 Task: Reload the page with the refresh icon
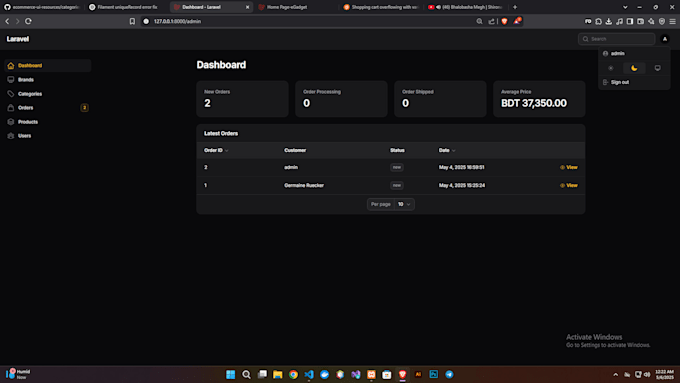(x=28, y=21)
